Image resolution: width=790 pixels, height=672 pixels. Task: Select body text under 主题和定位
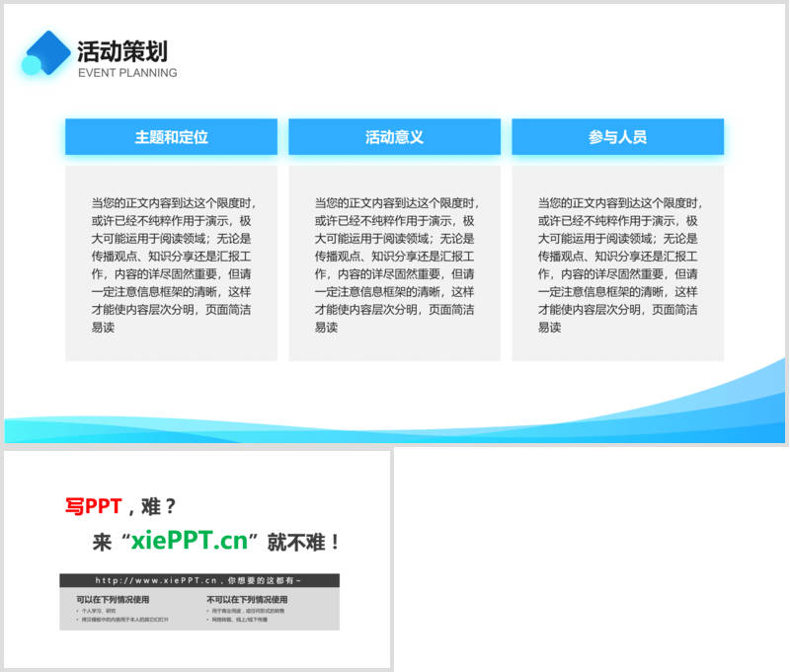(171, 263)
